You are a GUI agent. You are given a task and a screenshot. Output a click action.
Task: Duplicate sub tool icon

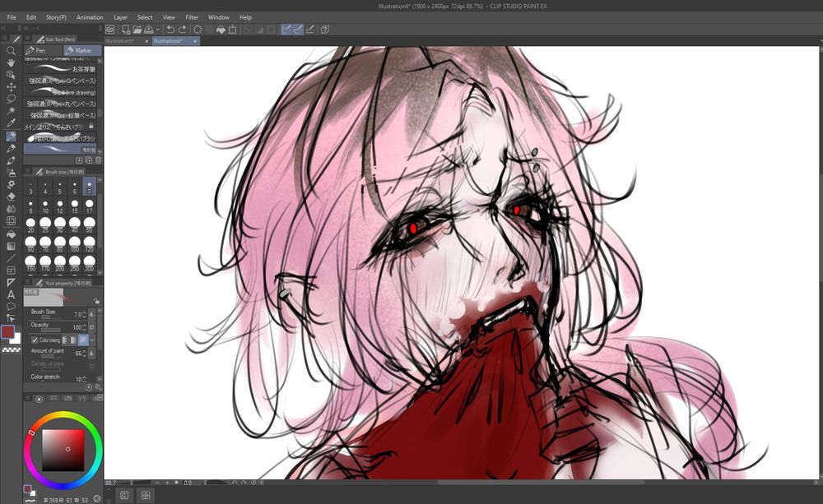[89, 160]
